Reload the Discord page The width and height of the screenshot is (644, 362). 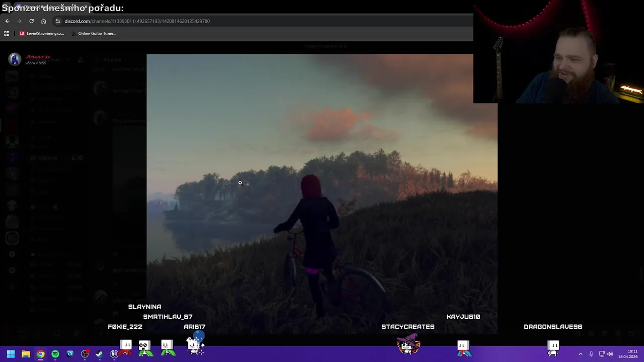[x=31, y=21]
